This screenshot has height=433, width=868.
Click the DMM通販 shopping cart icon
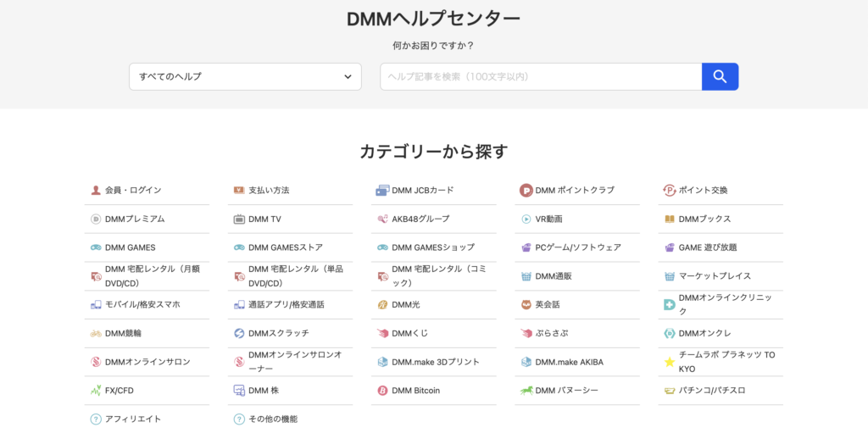[x=526, y=276]
